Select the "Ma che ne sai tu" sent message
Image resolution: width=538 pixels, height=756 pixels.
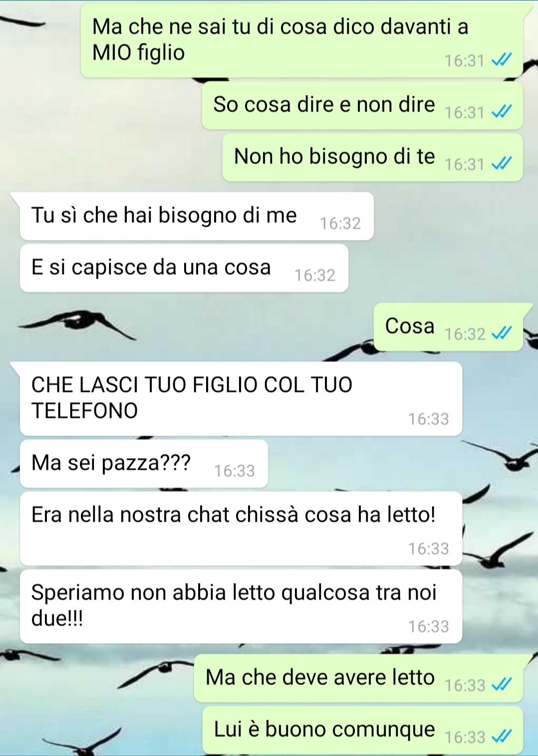tap(302, 40)
